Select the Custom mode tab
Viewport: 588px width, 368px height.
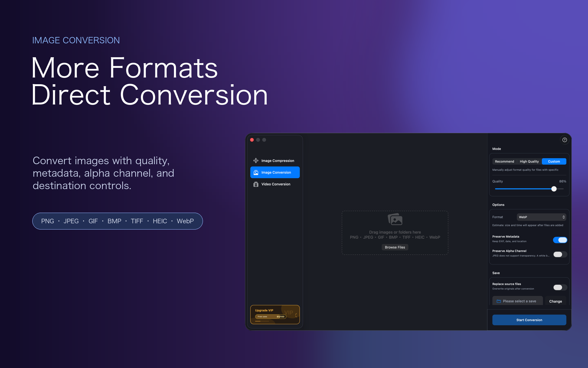click(554, 161)
